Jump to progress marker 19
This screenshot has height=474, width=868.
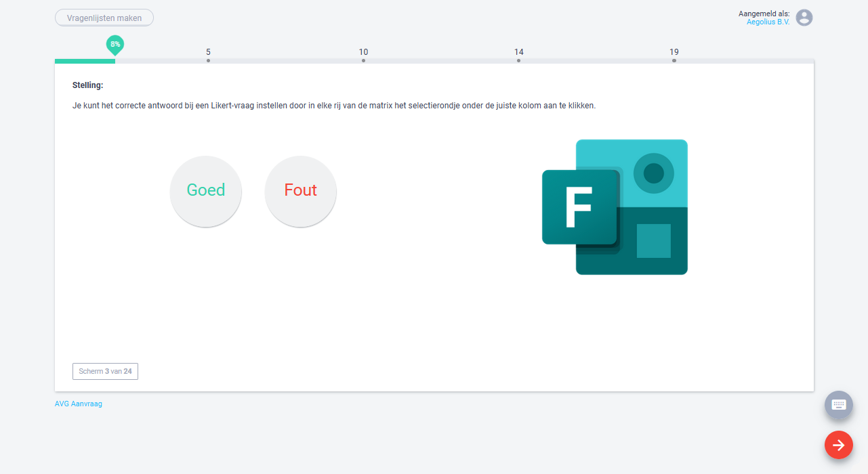674,54
